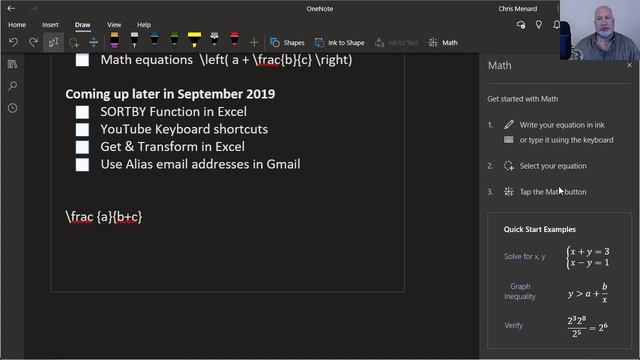Show notebooks navigation icon in sidebar
Screen dimensions: 640x360
click(12, 64)
